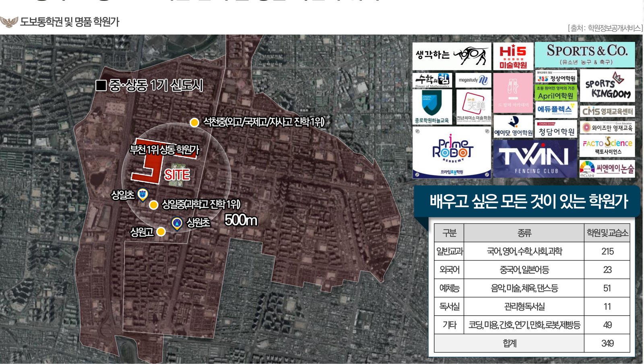This screenshot has width=644, height=364.
Task: Click the Twin Fencing Club logo
Action: pyautogui.click(x=535, y=159)
